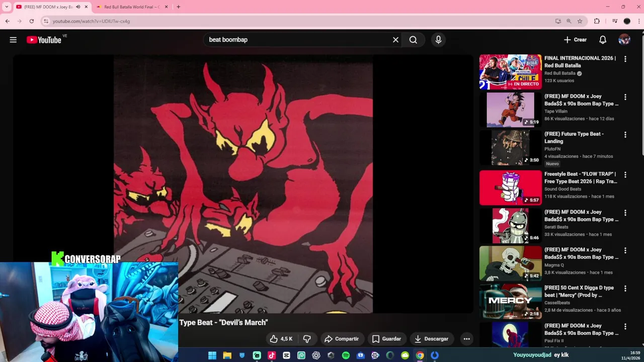Open the media control toolbar icon

point(614,21)
